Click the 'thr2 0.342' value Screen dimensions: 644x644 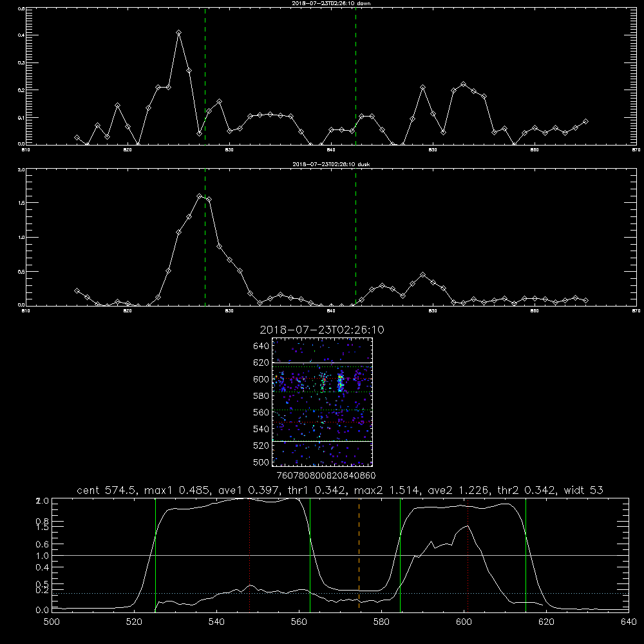pyautogui.click(x=526, y=490)
